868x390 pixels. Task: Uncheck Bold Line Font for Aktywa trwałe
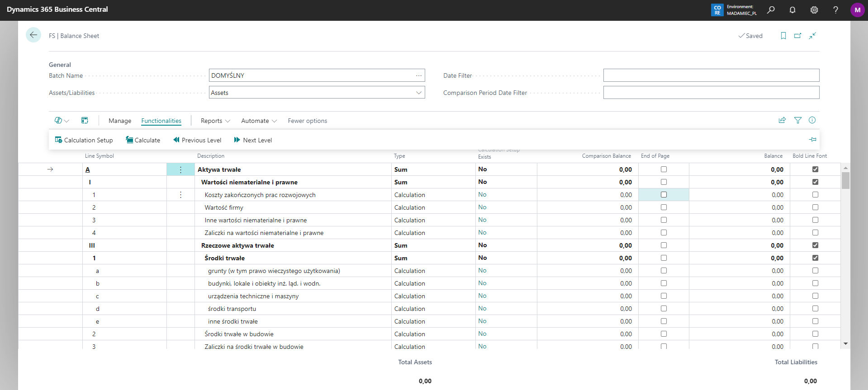[815, 169]
